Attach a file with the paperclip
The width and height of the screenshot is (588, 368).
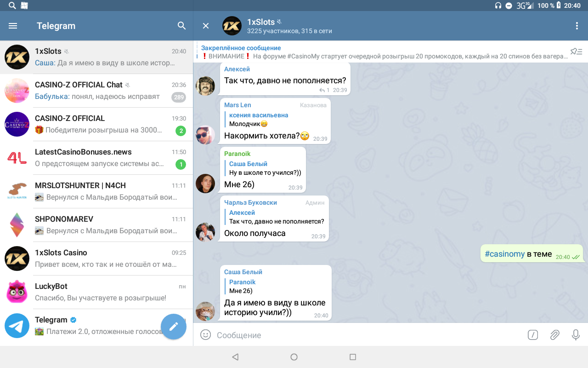(554, 335)
